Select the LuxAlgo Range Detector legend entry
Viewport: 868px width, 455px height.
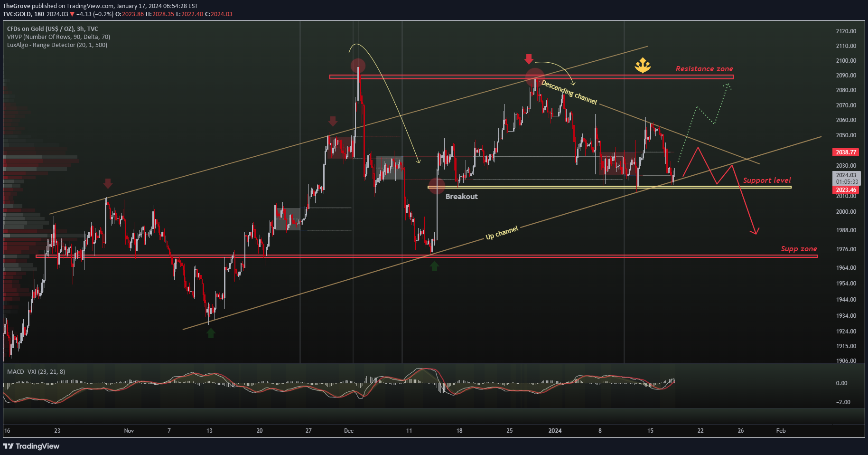(57, 45)
